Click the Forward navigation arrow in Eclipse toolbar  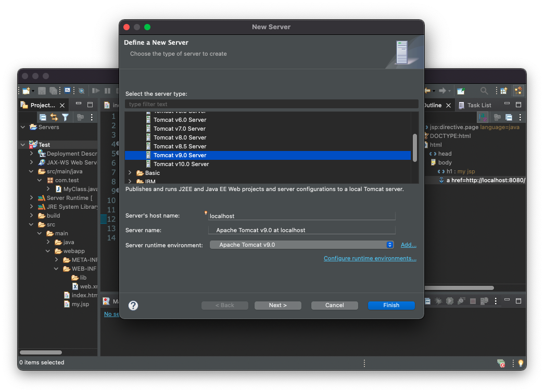442,91
